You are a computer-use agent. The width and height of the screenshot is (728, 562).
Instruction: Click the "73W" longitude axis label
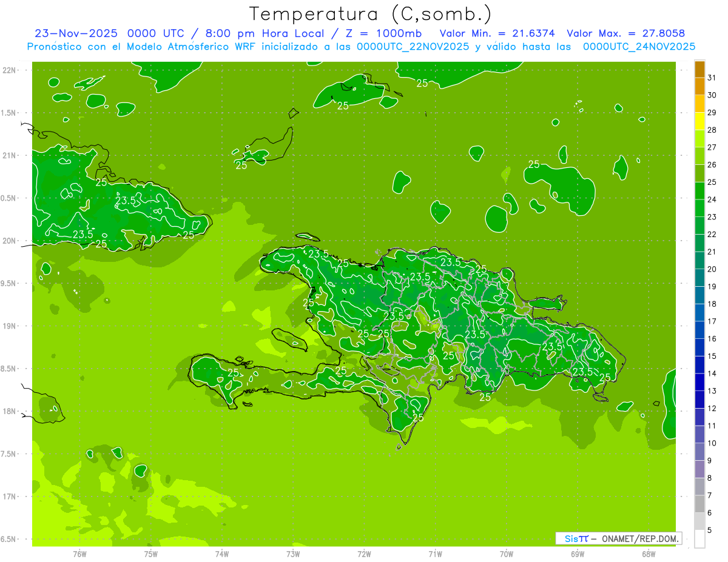[x=293, y=554]
